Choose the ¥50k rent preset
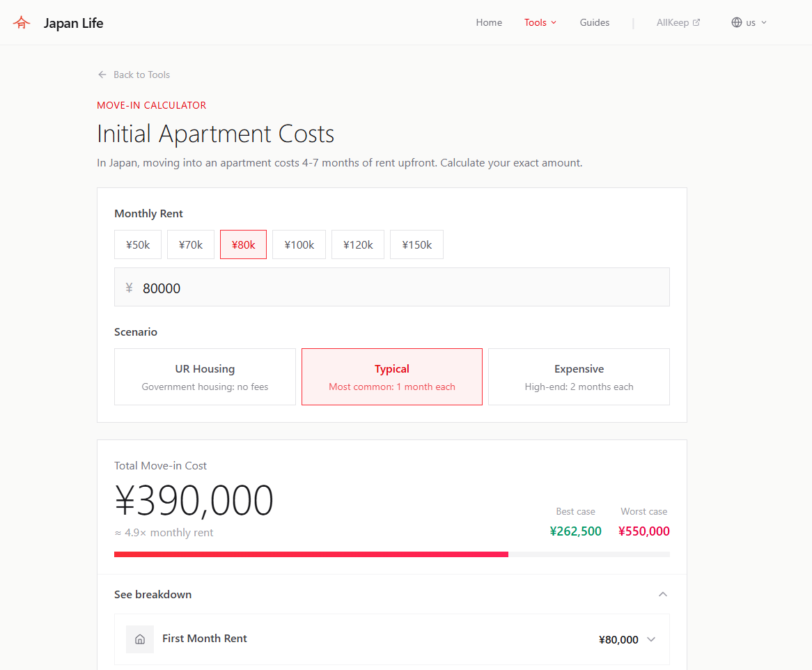Image resolution: width=812 pixels, height=670 pixels. click(x=137, y=244)
